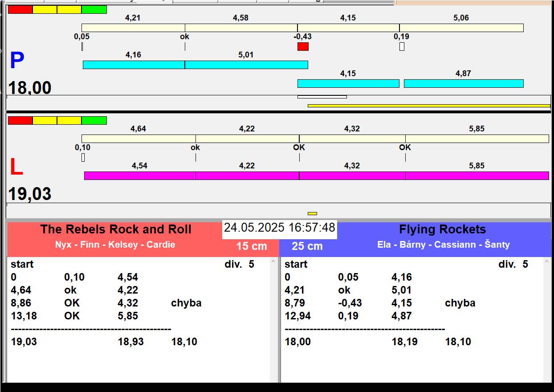This screenshot has width=554, height=392.
Task: Click the cream bar labeled 5,06
Action: pos(461,28)
